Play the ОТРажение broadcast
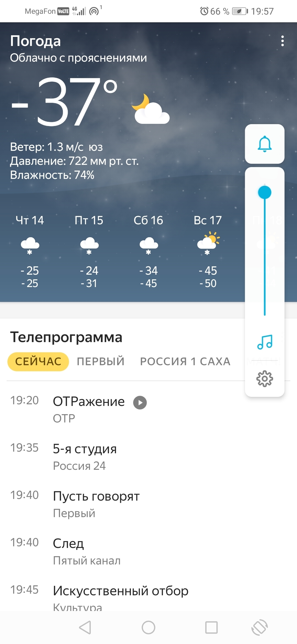 pyautogui.click(x=140, y=402)
